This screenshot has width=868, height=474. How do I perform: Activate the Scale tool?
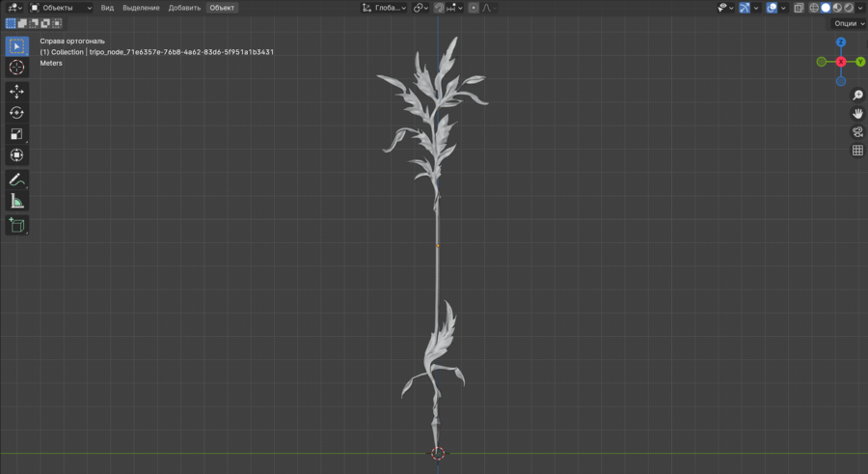pos(17,134)
